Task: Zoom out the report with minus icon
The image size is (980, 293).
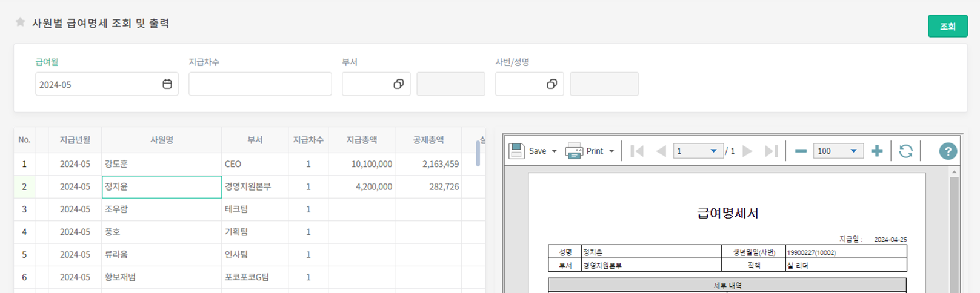Action: (x=801, y=151)
